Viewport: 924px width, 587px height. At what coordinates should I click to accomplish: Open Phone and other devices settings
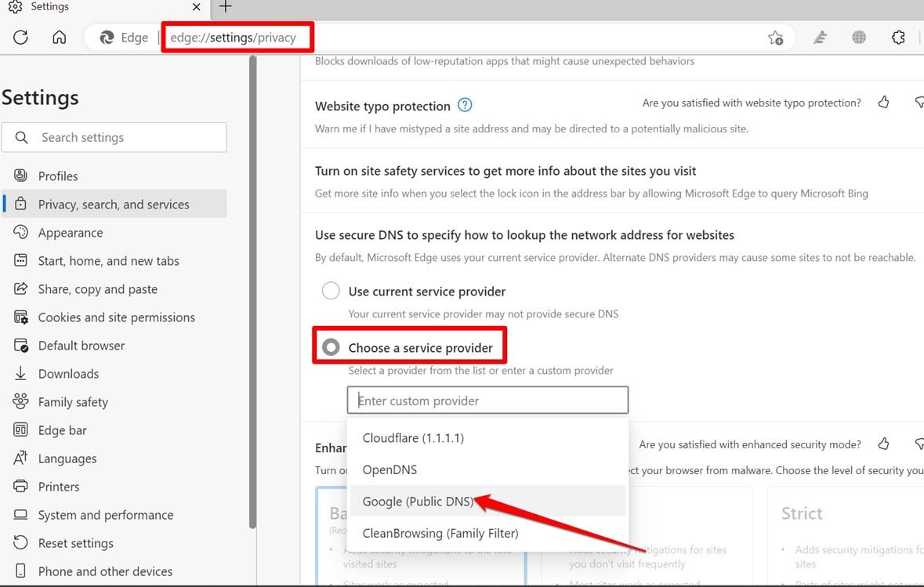(x=114, y=571)
